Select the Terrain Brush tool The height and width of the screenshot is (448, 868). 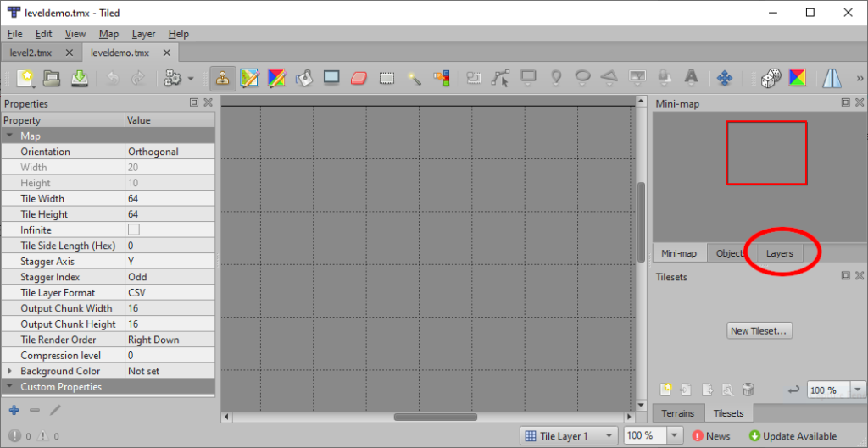250,79
